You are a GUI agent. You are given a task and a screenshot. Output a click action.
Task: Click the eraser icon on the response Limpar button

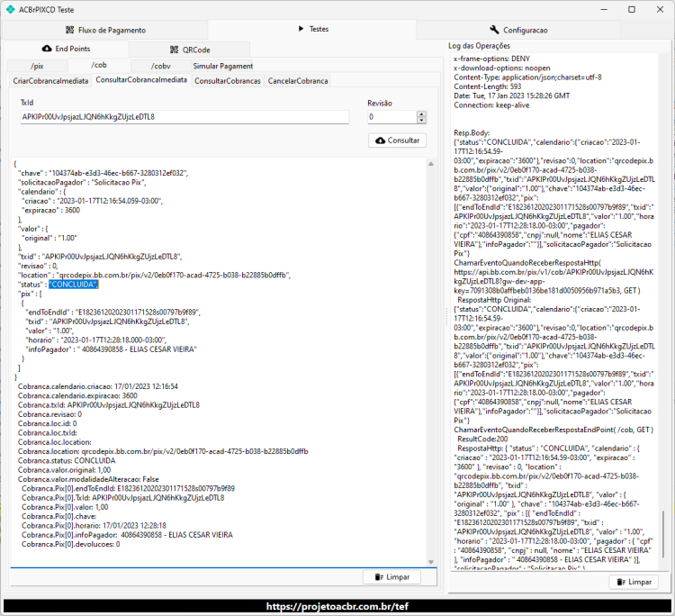point(379,576)
